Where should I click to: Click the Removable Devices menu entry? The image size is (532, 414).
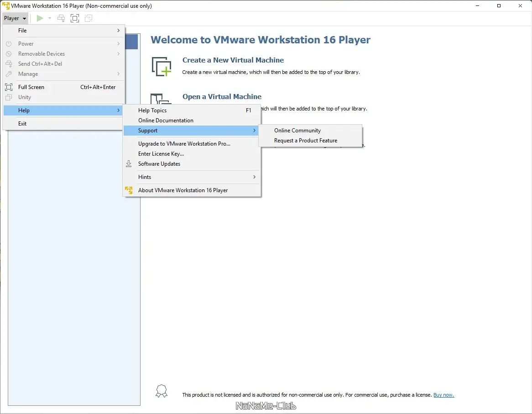[x=64, y=53]
